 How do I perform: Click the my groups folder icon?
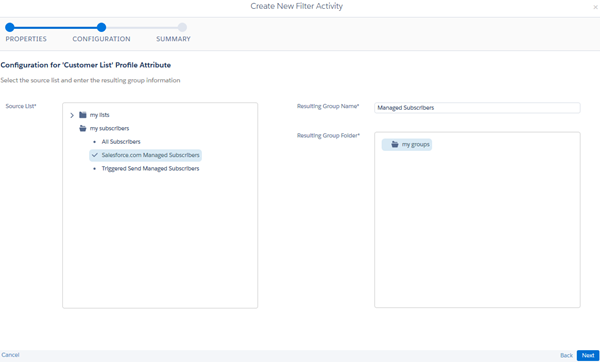[x=395, y=144]
